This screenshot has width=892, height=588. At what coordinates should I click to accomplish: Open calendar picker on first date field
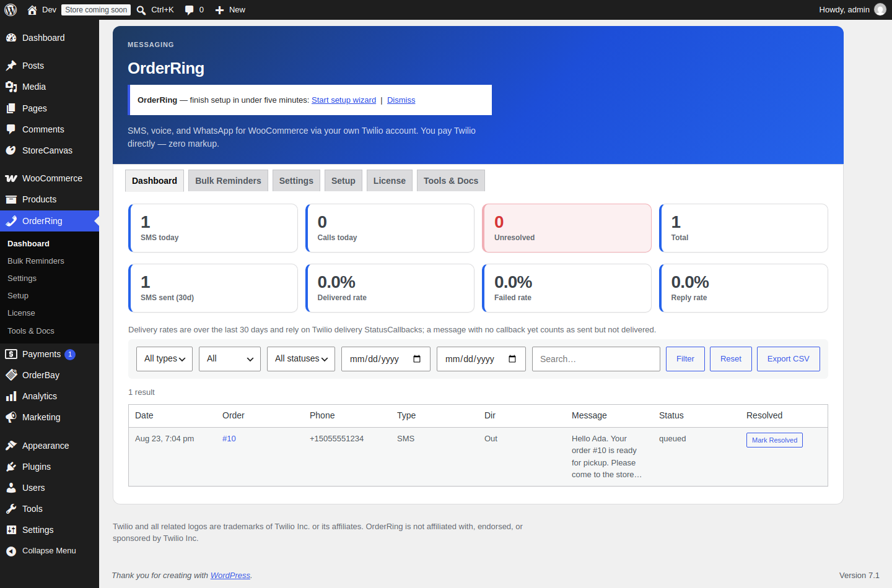pyautogui.click(x=417, y=359)
